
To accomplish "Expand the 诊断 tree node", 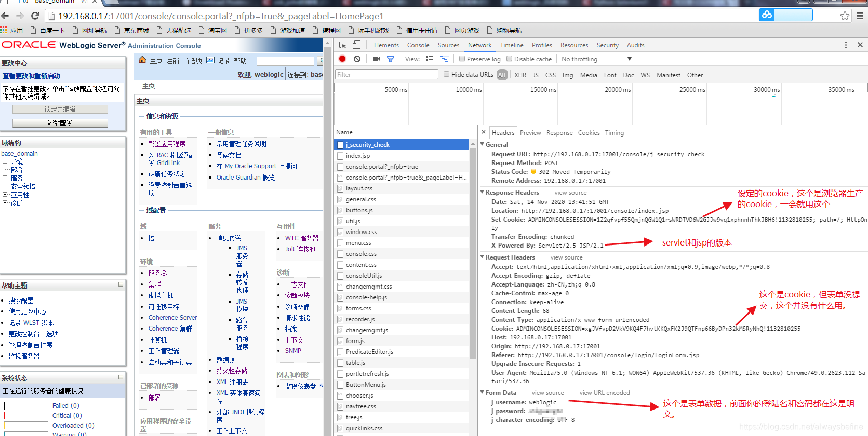I will [x=5, y=203].
